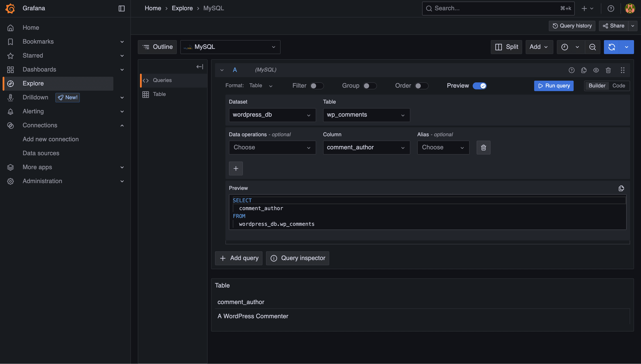Open Data sources link
This screenshot has width=641, height=364.
[41, 153]
